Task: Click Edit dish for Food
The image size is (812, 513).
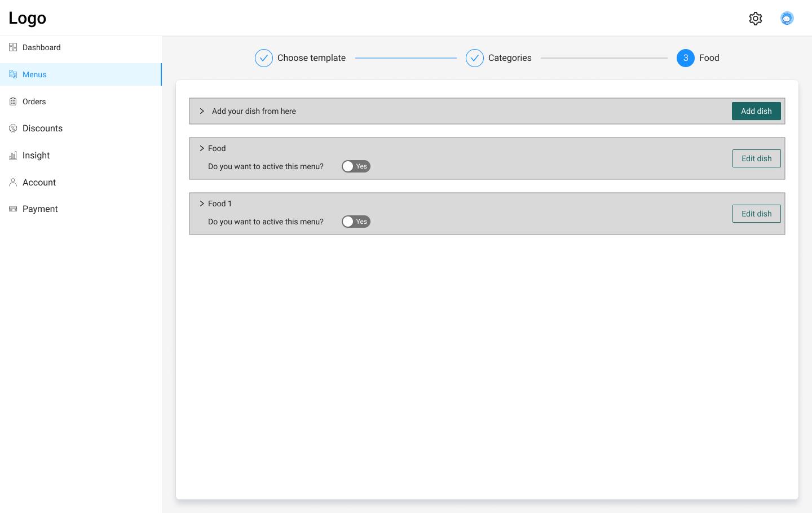Action: click(x=757, y=158)
